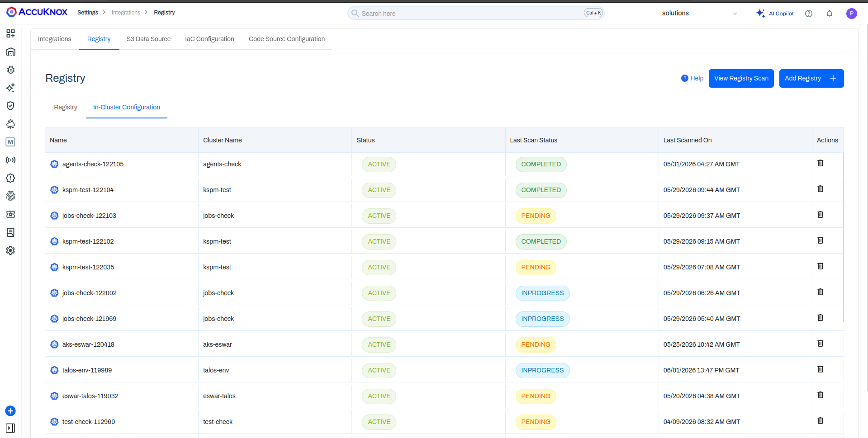The height and width of the screenshot is (438, 868).
Task: Open AI Copilot
Action: 775,14
